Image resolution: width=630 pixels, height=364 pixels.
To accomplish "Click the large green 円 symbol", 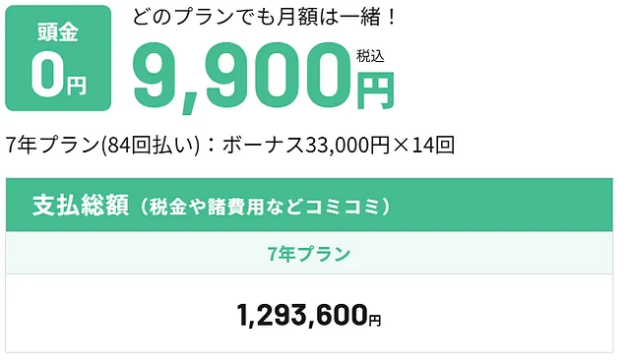I will (x=375, y=91).
